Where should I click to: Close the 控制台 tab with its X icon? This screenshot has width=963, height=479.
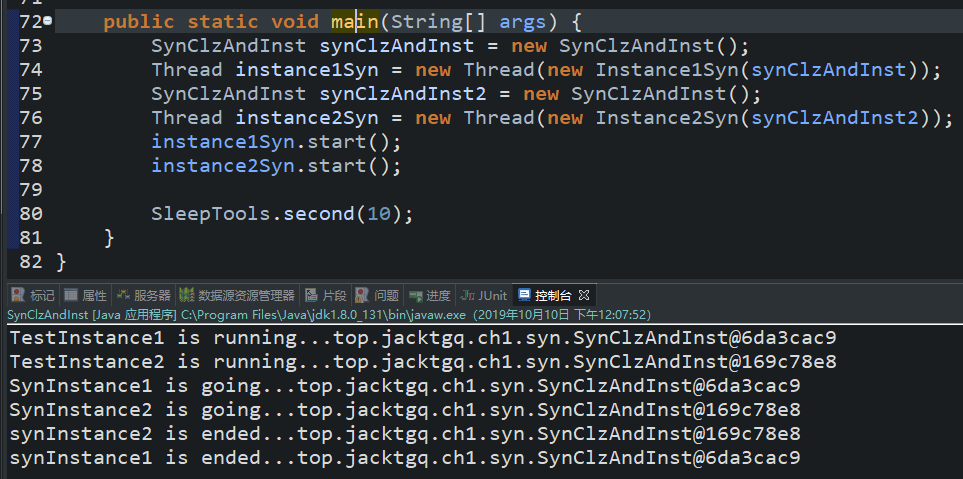pos(584,295)
